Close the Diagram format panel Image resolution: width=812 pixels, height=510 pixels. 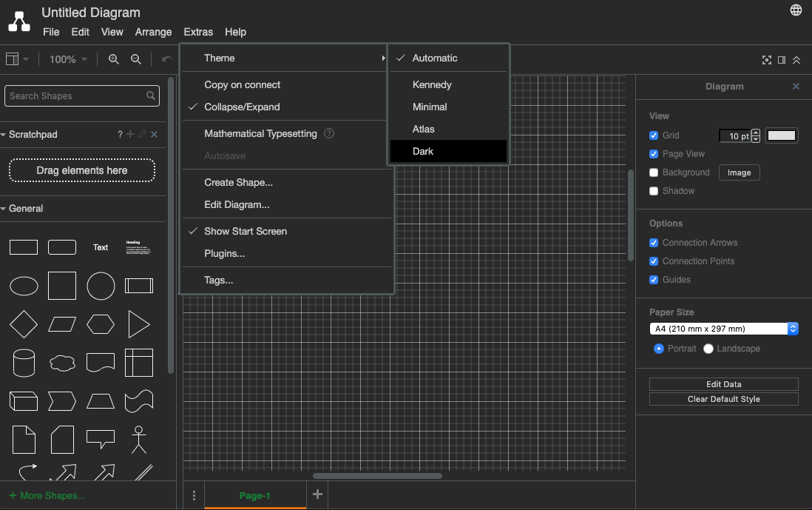796,86
